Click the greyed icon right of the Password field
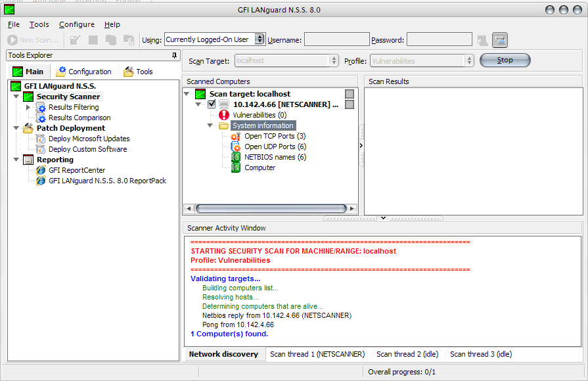588x381 pixels. (x=482, y=40)
